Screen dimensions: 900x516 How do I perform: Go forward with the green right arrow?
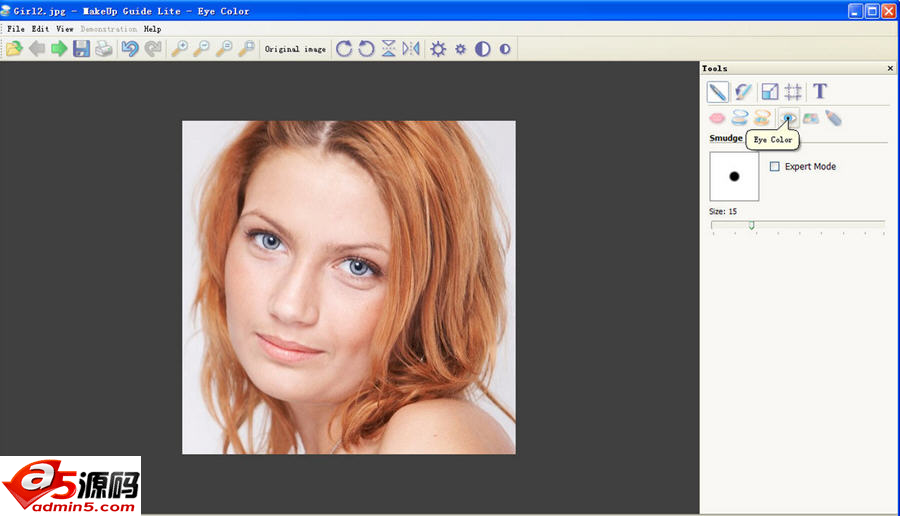coord(59,49)
